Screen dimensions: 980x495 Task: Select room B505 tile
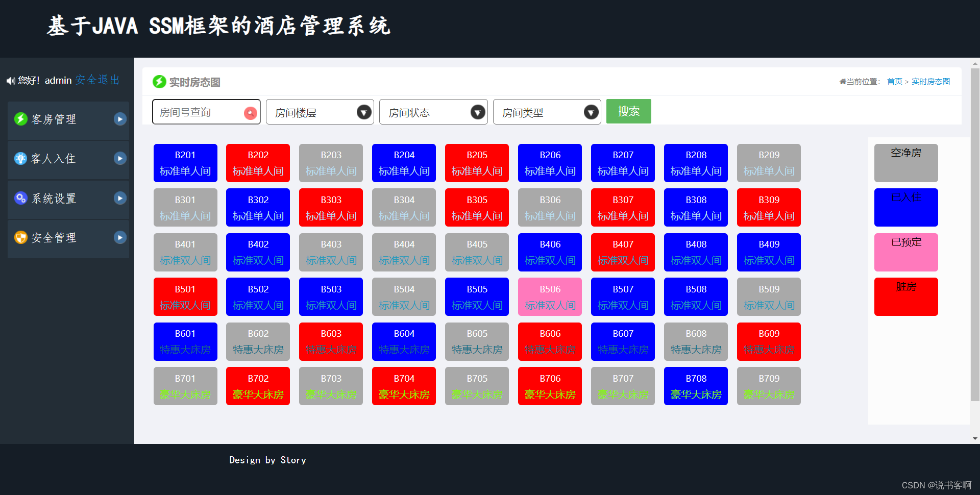pos(477,296)
